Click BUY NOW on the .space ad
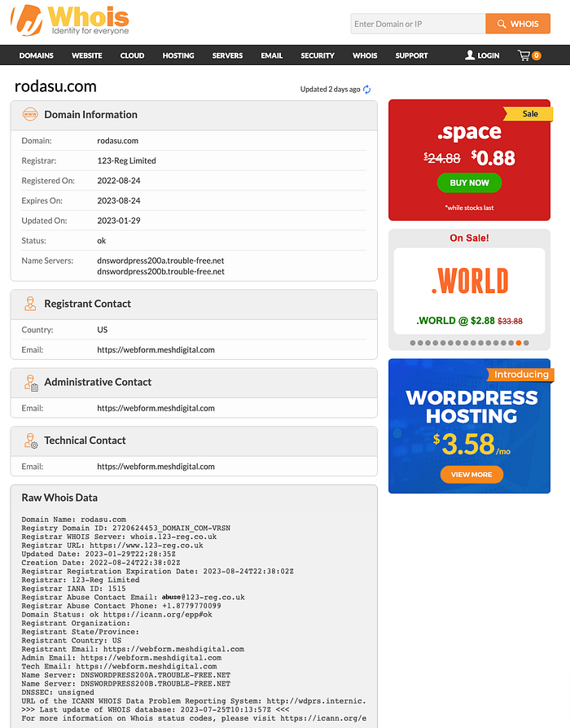 click(x=469, y=183)
